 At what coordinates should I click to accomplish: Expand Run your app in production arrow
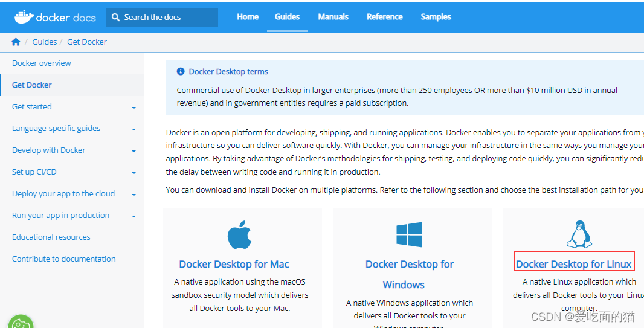click(x=134, y=217)
